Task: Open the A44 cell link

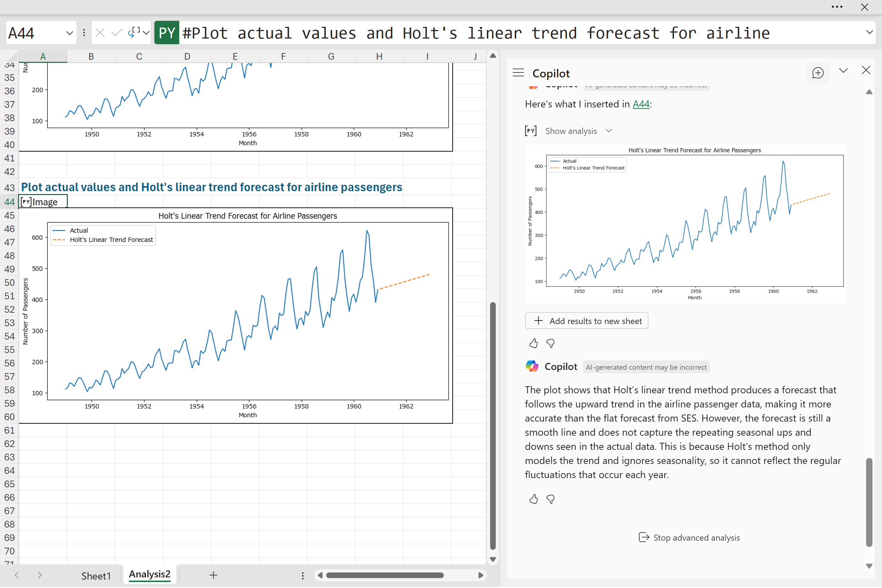Action: [x=641, y=104]
